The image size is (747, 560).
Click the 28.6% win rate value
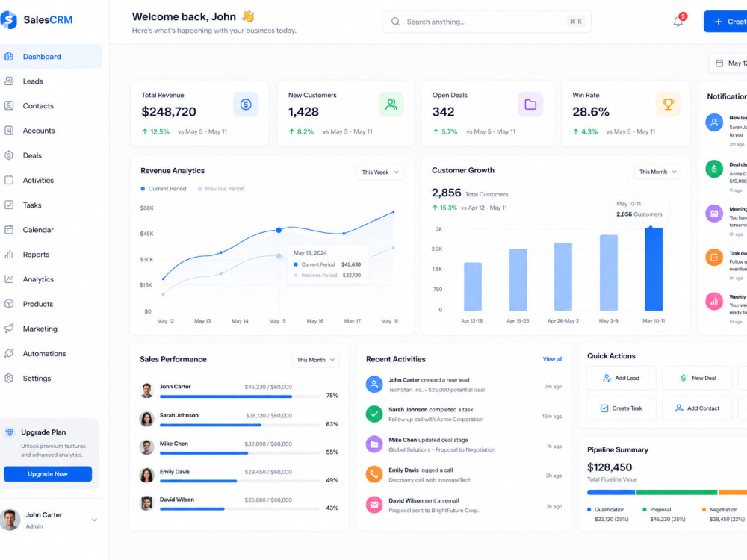click(x=591, y=112)
